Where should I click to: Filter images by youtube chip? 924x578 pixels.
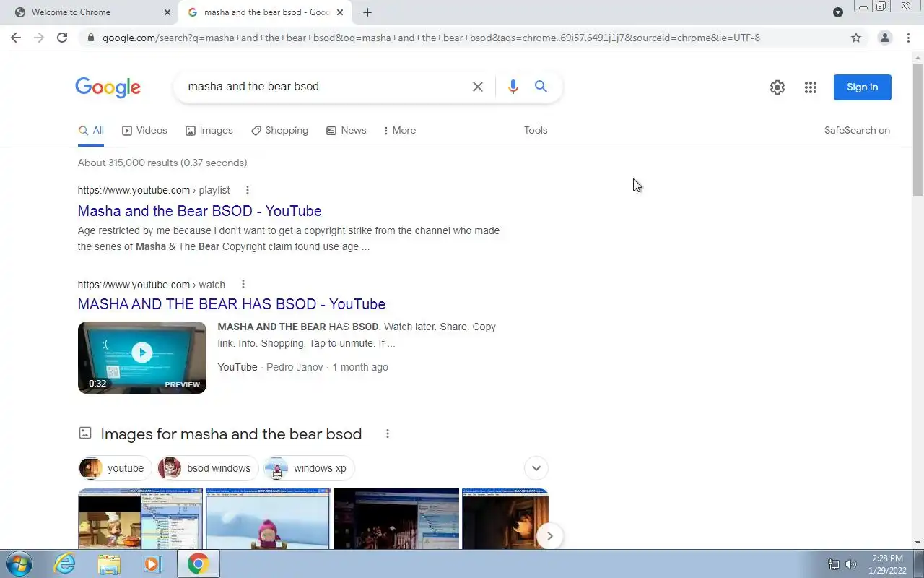(115, 468)
